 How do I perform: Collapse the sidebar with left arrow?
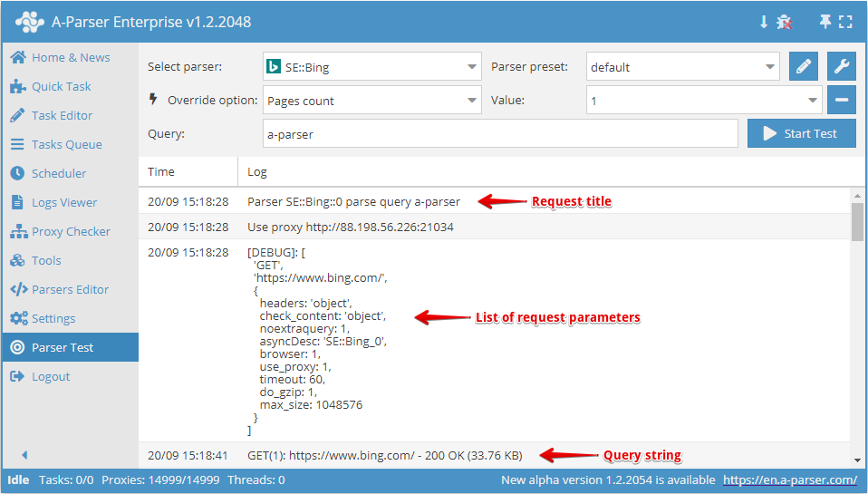(24, 455)
